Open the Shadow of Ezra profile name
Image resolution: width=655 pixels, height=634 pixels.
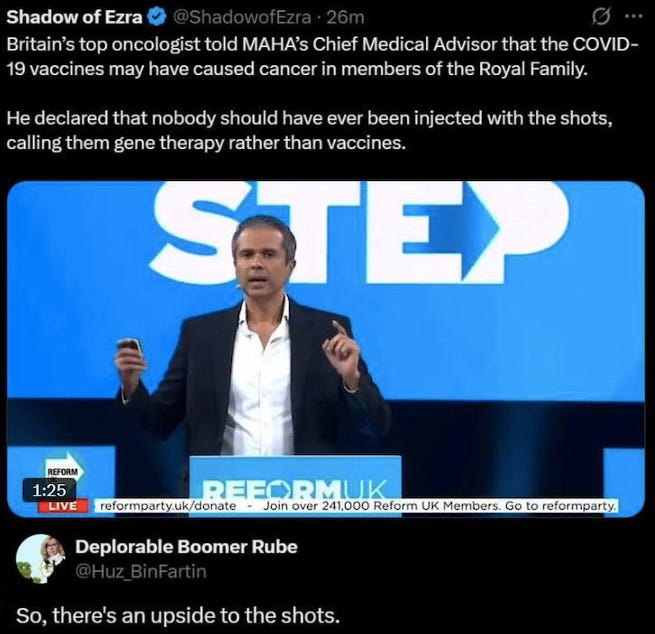pos(74,17)
